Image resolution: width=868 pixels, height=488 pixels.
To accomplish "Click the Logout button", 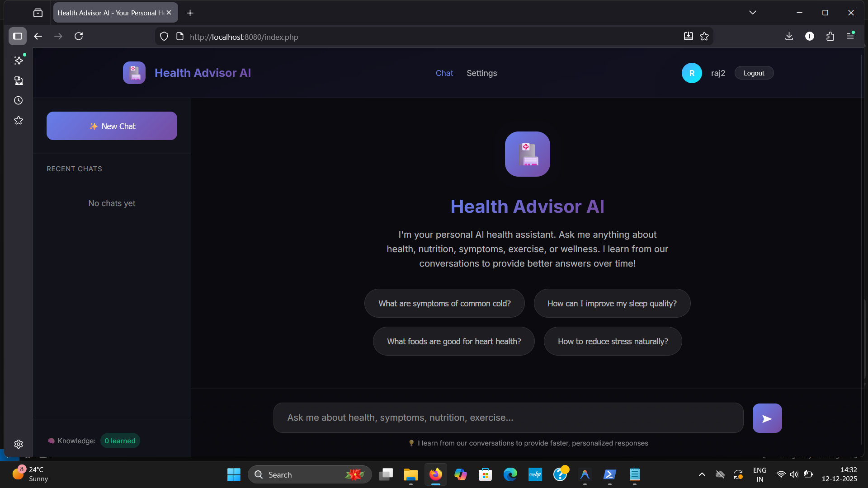I will pyautogui.click(x=754, y=73).
